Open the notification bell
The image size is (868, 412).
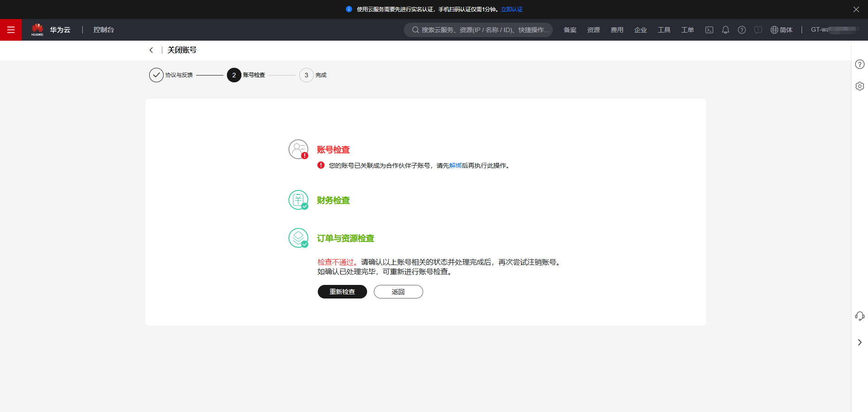(725, 29)
